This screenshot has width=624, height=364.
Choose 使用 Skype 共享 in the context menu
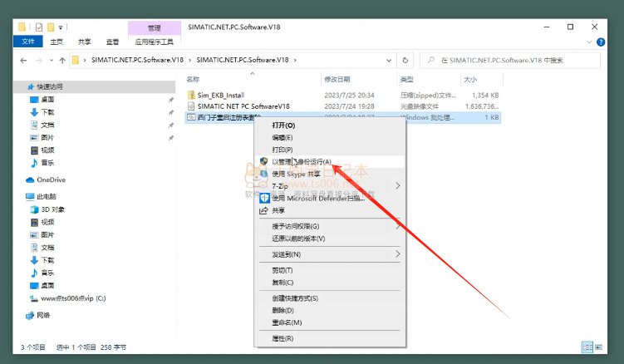click(x=296, y=174)
